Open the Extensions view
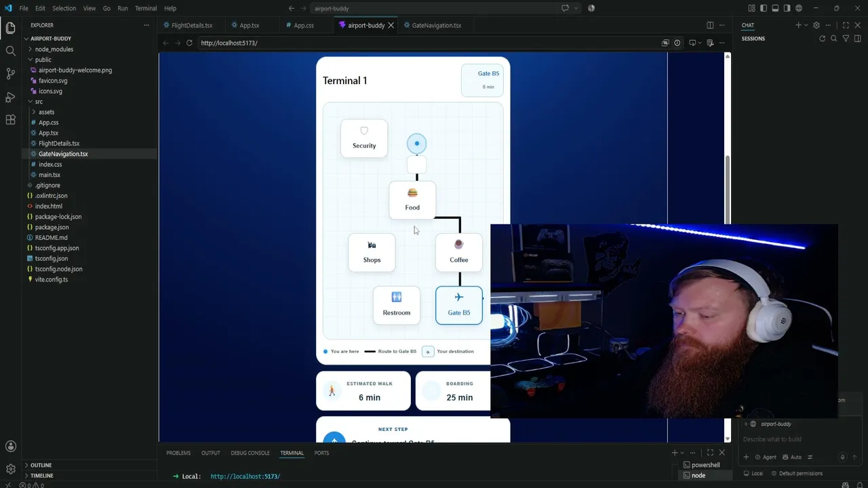The width and height of the screenshot is (868, 488). pos(10,120)
